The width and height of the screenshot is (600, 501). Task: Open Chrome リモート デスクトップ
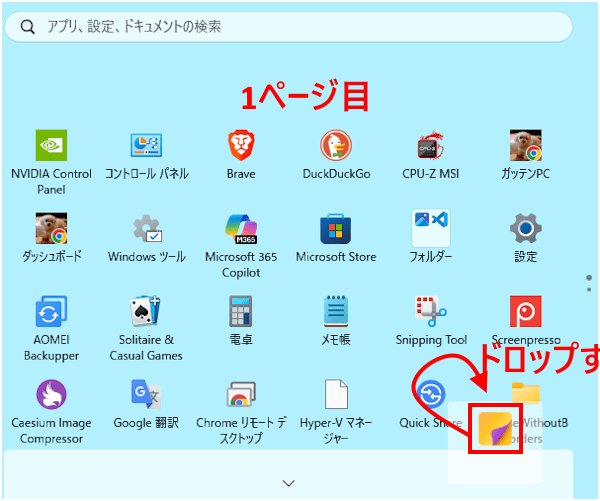click(x=241, y=394)
